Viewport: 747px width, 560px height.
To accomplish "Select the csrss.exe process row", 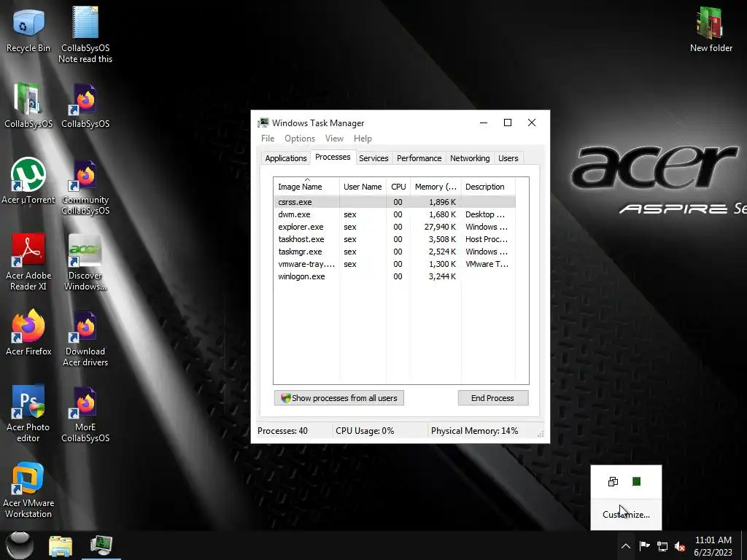I will [x=395, y=202].
